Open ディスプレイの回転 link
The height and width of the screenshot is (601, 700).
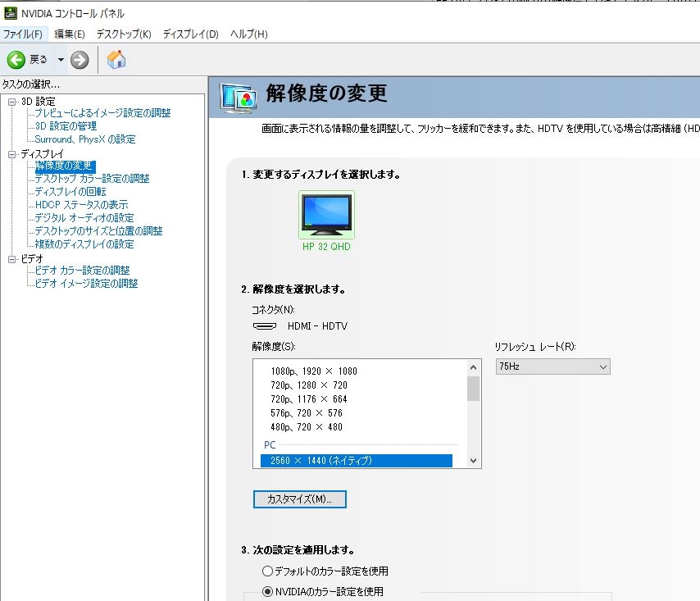coord(70,192)
